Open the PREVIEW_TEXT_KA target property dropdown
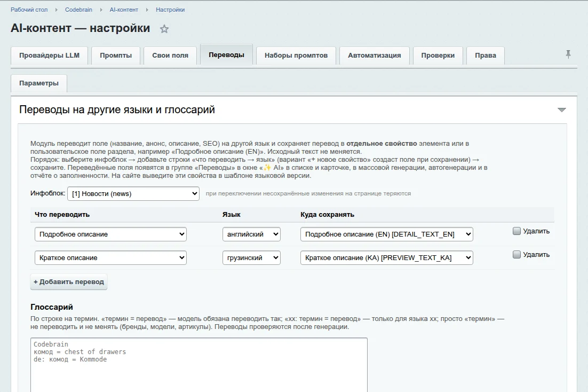Image resolution: width=588 pixels, height=392 pixels. coord(387,258)
